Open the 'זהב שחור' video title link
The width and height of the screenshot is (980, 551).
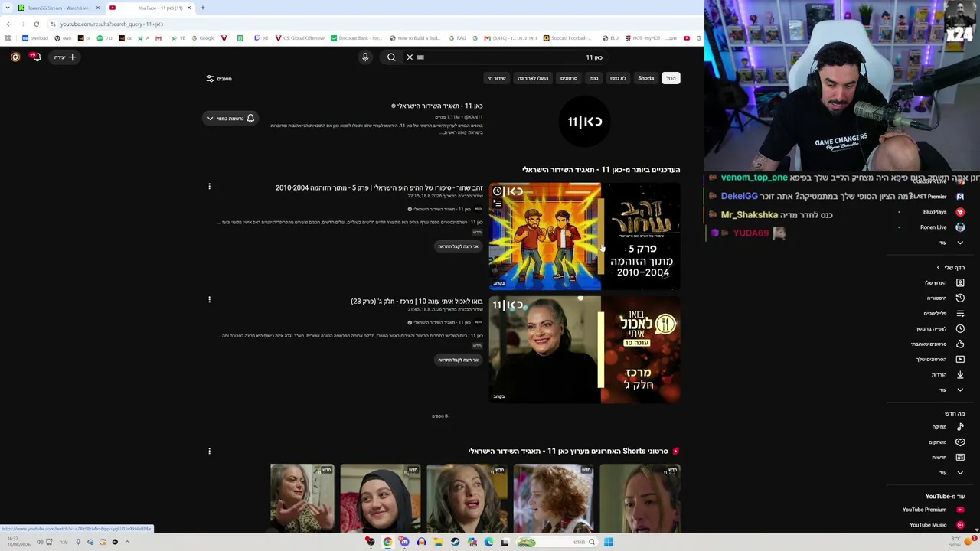pos(380,188)
